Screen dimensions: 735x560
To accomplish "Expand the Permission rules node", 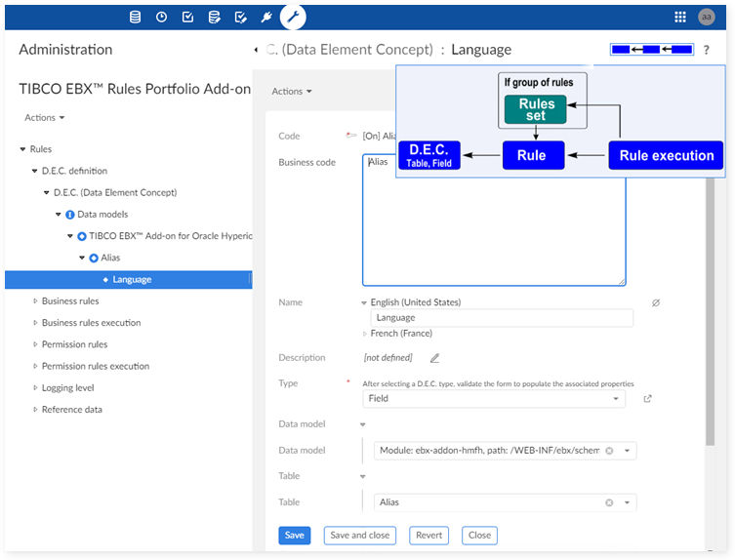I will [35, 344].
